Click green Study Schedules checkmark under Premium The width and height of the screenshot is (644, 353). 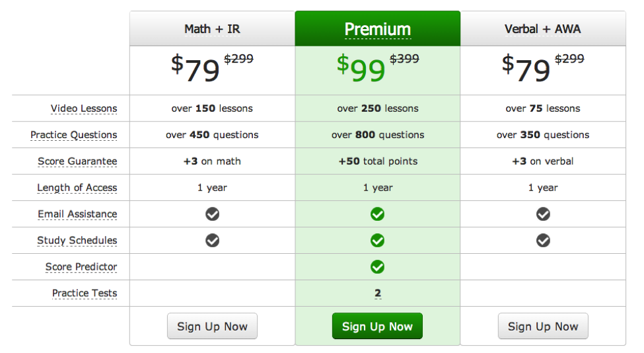(x=377, y=241)
